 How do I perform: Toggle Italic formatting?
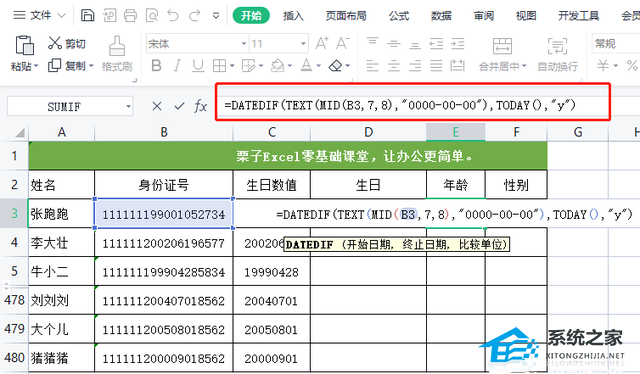point(177,65)
